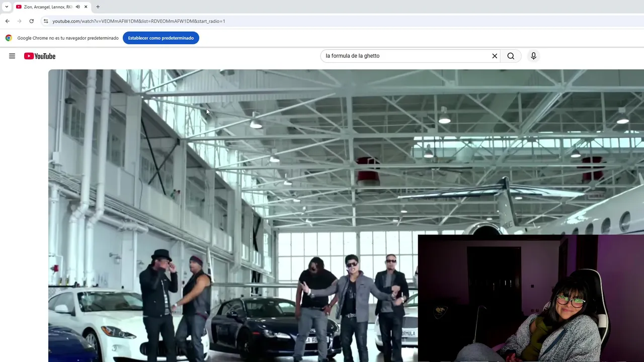Select the youtube.com URL in the address bar
Screen dimensions: 644x362
(x=138, y=21)
